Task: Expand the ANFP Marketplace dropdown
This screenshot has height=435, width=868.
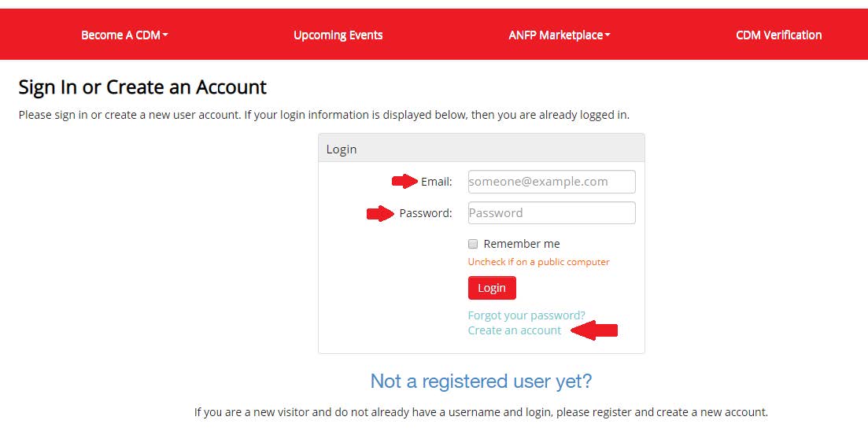Action: pos(559,35)
